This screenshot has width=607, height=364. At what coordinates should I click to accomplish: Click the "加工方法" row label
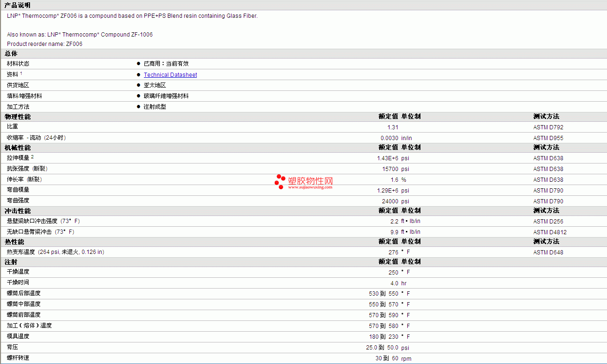[18, 107]
